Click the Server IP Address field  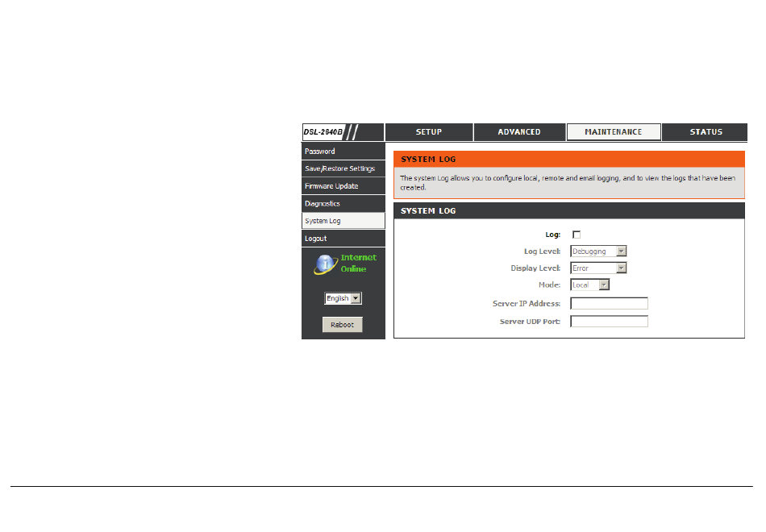610,303
